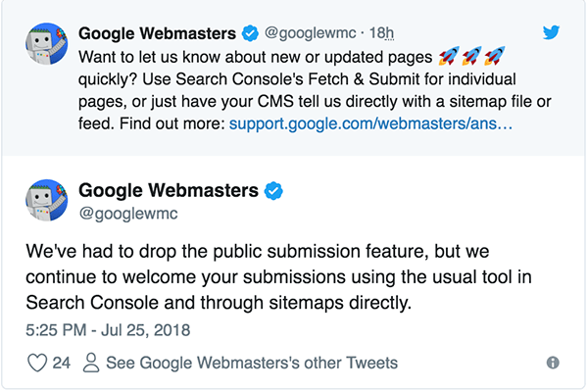Open the info icon for Twitter ads
The width and height of the screenshot is (588, 390).
[553, 363]
